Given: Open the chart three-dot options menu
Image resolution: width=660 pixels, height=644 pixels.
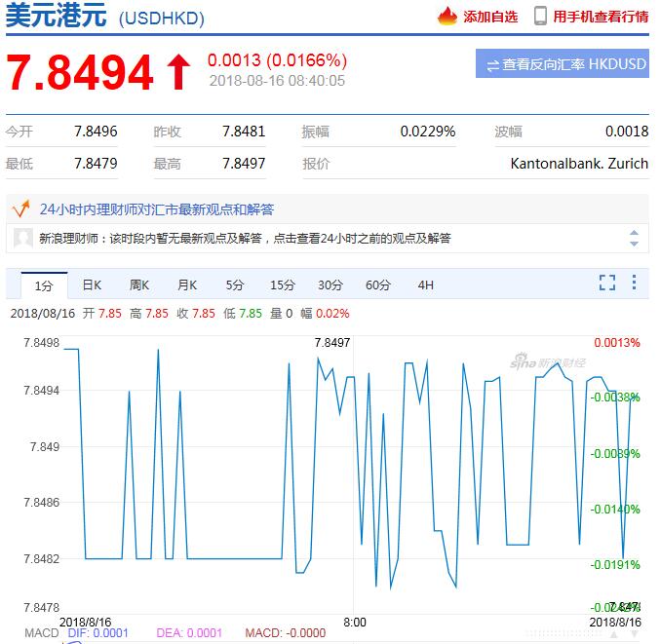Looking at the screenshot, I should click(634, 284).
